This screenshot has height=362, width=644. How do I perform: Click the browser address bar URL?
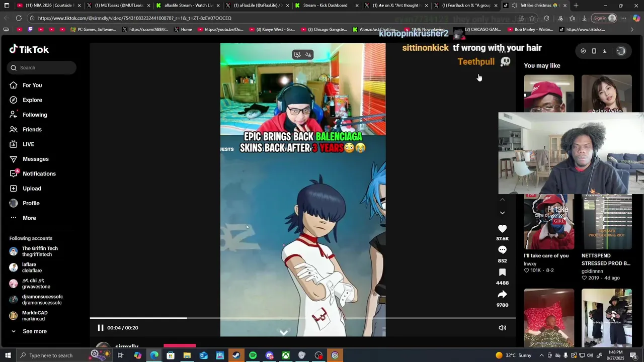click(135, 18)
